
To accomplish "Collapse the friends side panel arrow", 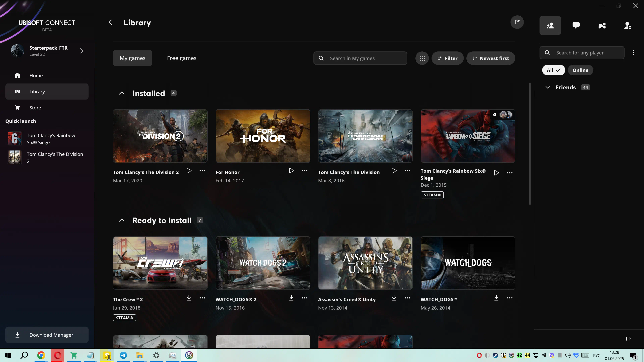I will (x=629, y=339).
